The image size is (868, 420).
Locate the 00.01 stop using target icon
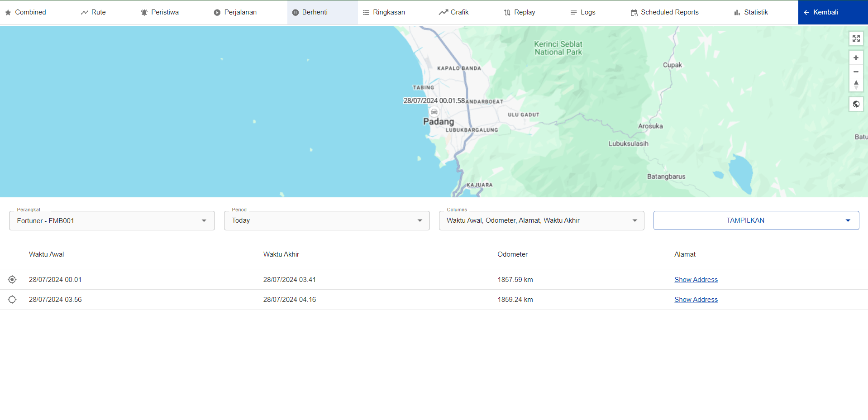tap(12, 280)
